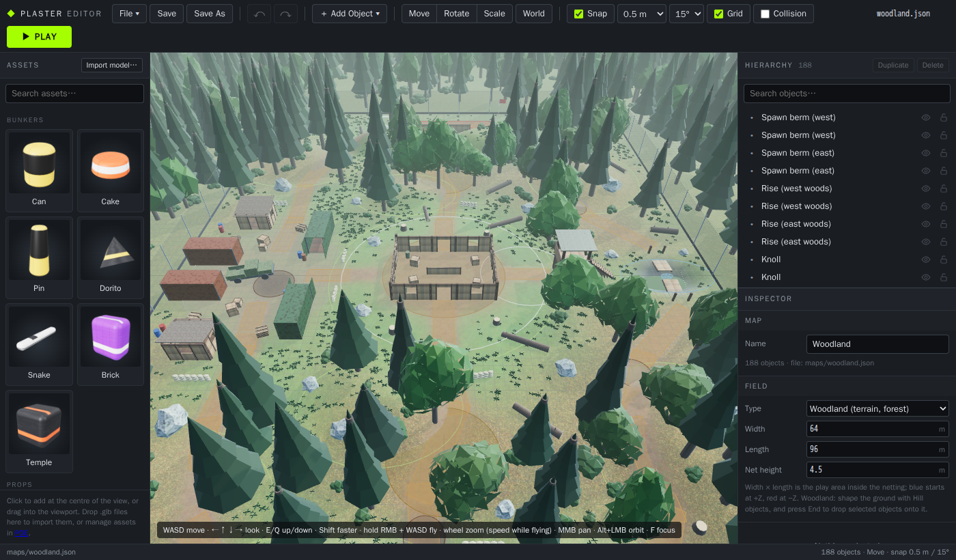Toggle eye icon on second Spawn berm (east)
The width and height of the screenshot is (956, 560).
[x=926, y=171]
